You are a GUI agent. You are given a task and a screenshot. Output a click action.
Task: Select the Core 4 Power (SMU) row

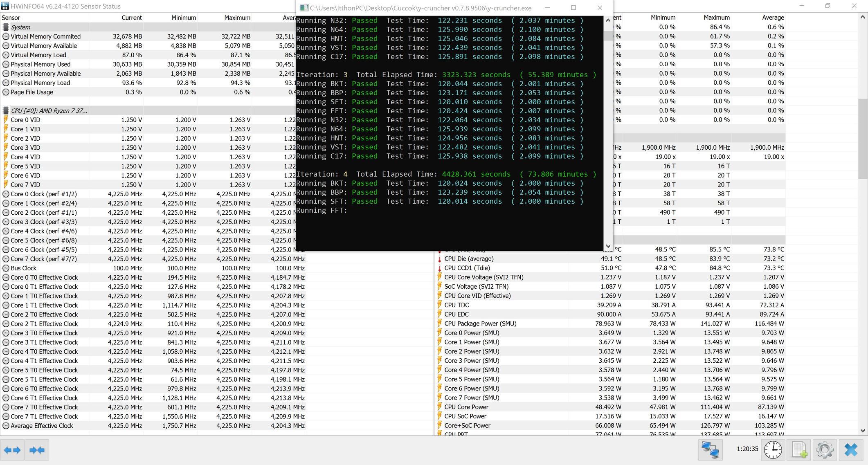tap(610, 370)
